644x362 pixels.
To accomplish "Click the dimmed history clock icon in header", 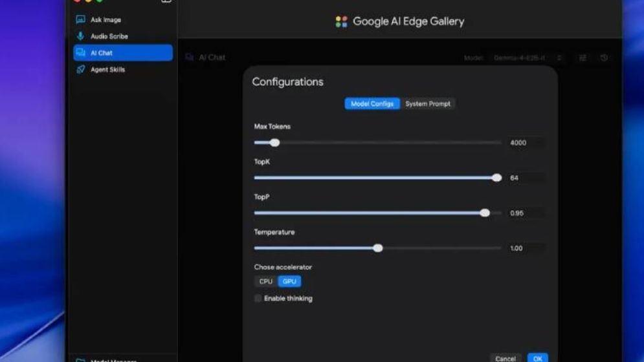I will click(604, 58).
